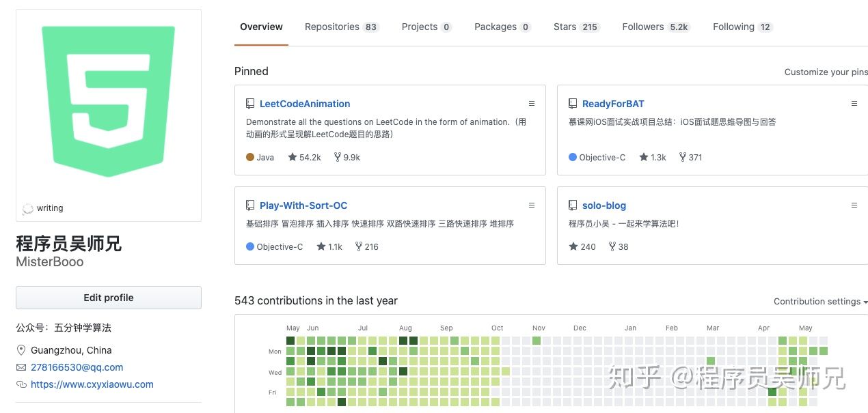Select the Stars tab showing 215
The image size is (868, 413).
tap(565, 27)
